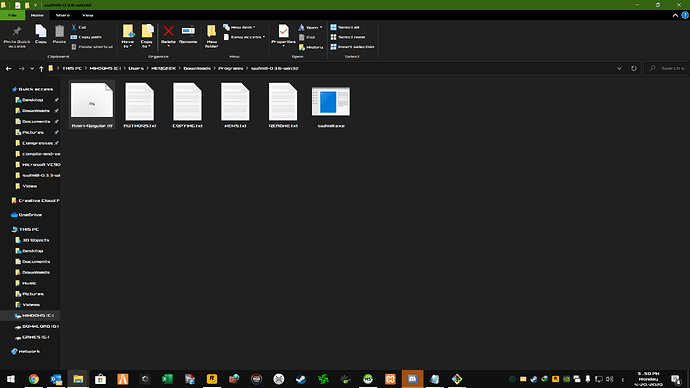Click the Copy icon in Clipboard group
Image resolution: width=690 pixels, height=388 pixels.
pyautogui.click(x=40, y=31)
